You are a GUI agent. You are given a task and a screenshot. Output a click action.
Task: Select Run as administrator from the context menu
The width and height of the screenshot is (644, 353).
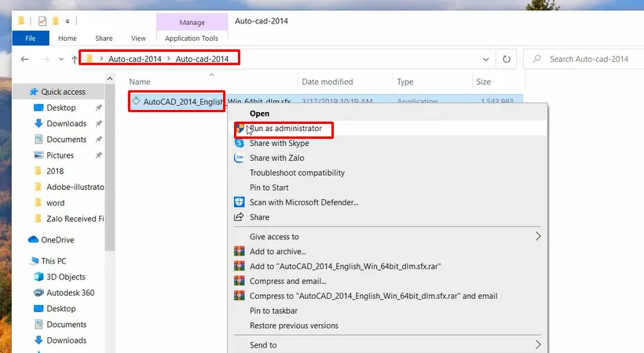(x=286, y=129)
